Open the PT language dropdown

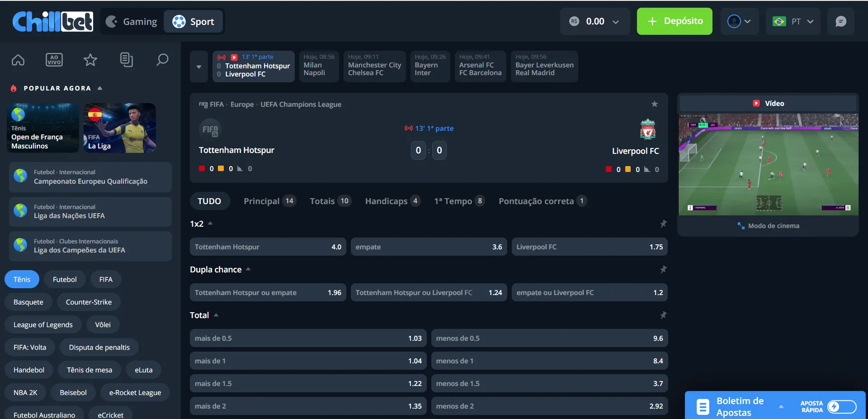pos(794,21)
